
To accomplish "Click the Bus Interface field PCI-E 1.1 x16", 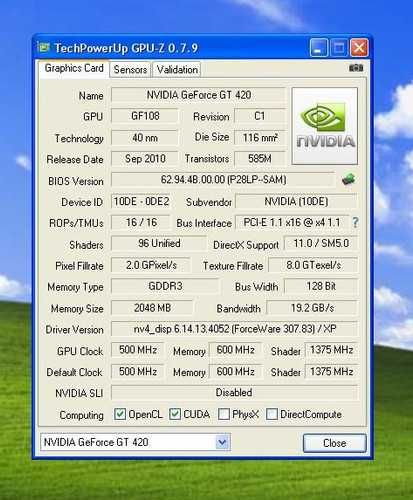I will (x=292, y=222).
